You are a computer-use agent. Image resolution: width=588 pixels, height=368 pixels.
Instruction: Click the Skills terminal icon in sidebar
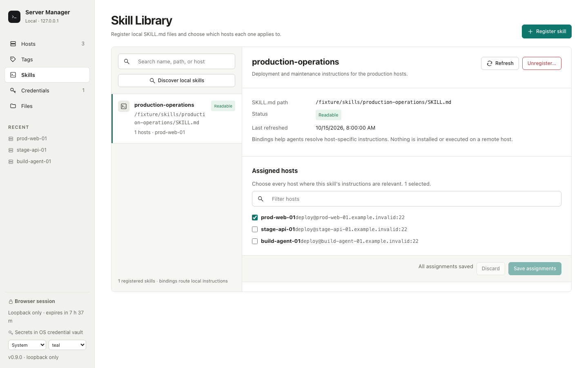13,75
